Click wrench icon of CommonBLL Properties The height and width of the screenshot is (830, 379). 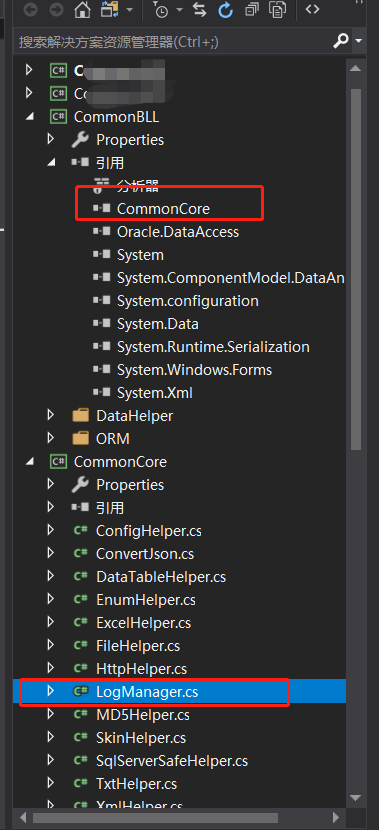tap(80, 140)
